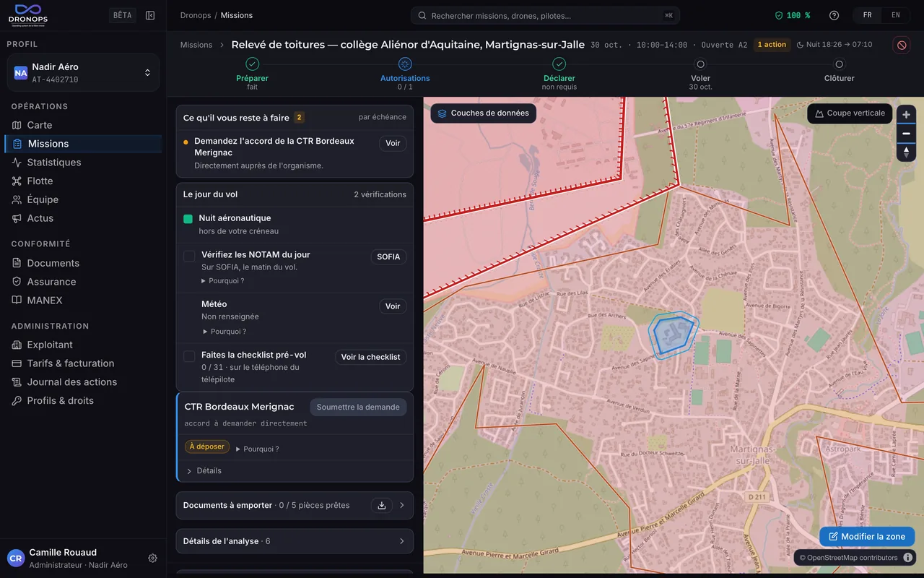Click the red cancel mission icon
Image resolution: width=924 pixels, height=578 pixels.
click(902, 45)
